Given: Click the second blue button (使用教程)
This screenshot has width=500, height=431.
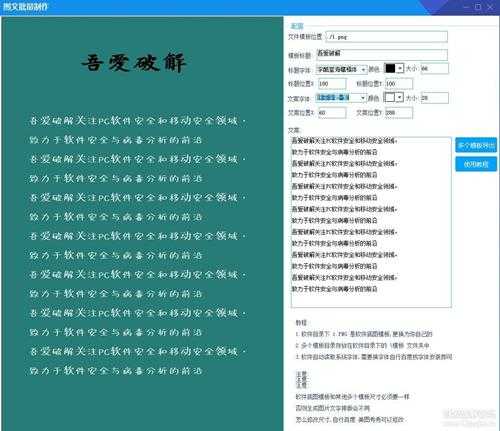Looking at the screenshot, I should pos(476,164).
